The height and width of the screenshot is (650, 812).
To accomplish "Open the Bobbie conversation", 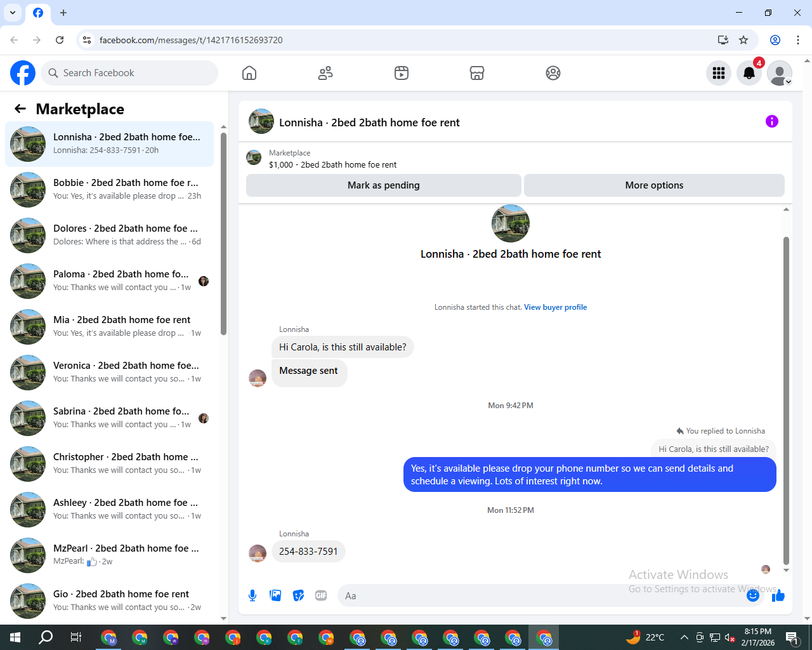I will (x=109, y=190).
